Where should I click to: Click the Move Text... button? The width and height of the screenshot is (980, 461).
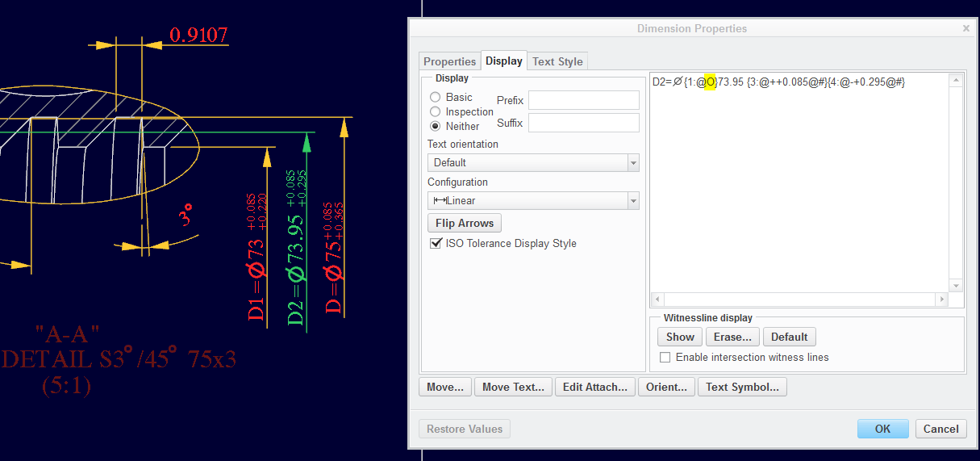point(513,387)
